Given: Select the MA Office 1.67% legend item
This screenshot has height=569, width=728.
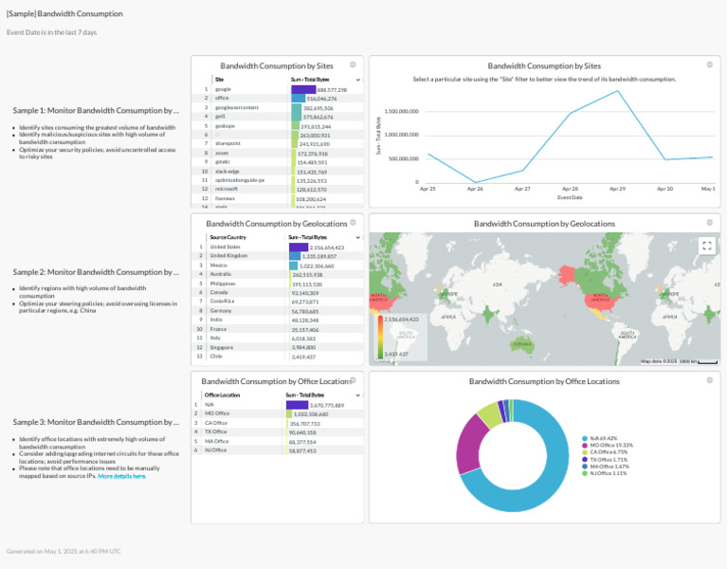Looking at the screenshot, I should tap(606, 467).
